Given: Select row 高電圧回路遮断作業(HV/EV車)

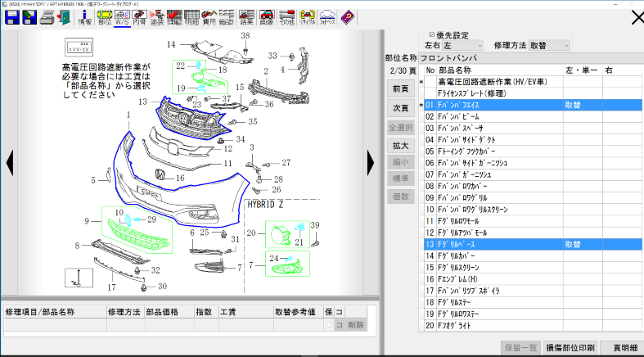Looking at the screenshot, I should [534, 82].
